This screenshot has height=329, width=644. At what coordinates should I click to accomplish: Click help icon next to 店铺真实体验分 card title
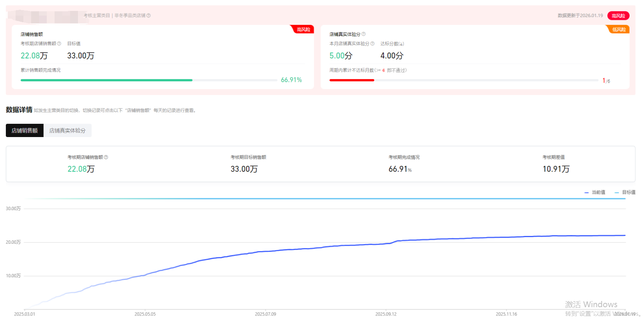[364, 34]
